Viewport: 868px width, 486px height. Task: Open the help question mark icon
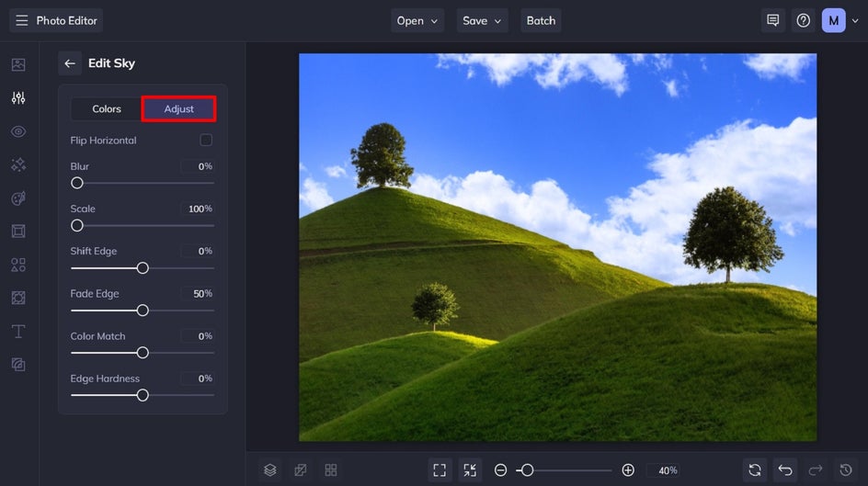pos(804,20)
